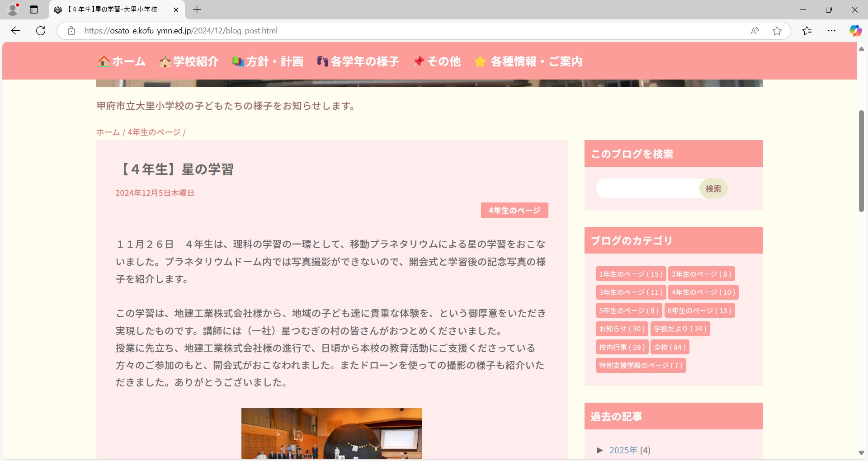Viewport: 868px width, 461px height.
Task: Click the house icon beside ホーム
Action: click(x=104, y=61)
